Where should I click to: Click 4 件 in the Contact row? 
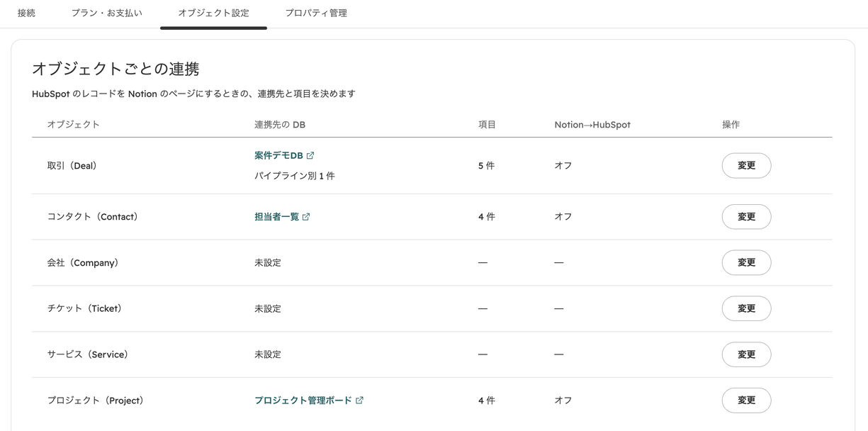coord(486,217)
